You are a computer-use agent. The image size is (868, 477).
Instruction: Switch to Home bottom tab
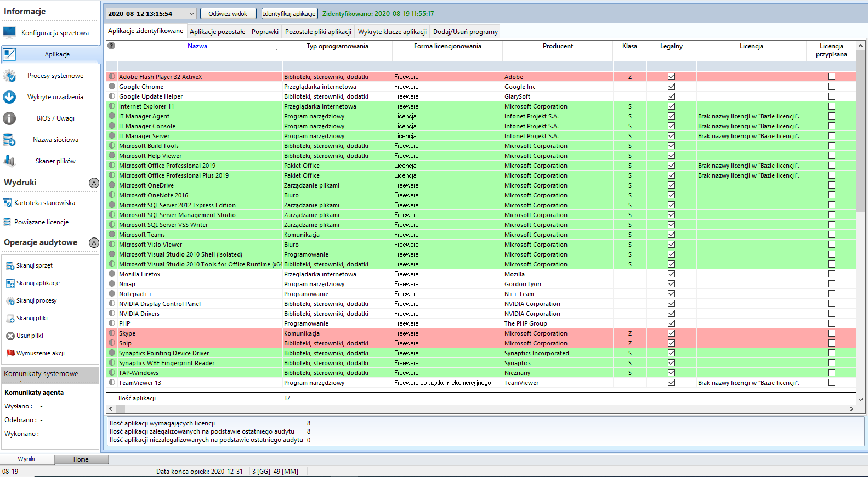pos(81,459)
